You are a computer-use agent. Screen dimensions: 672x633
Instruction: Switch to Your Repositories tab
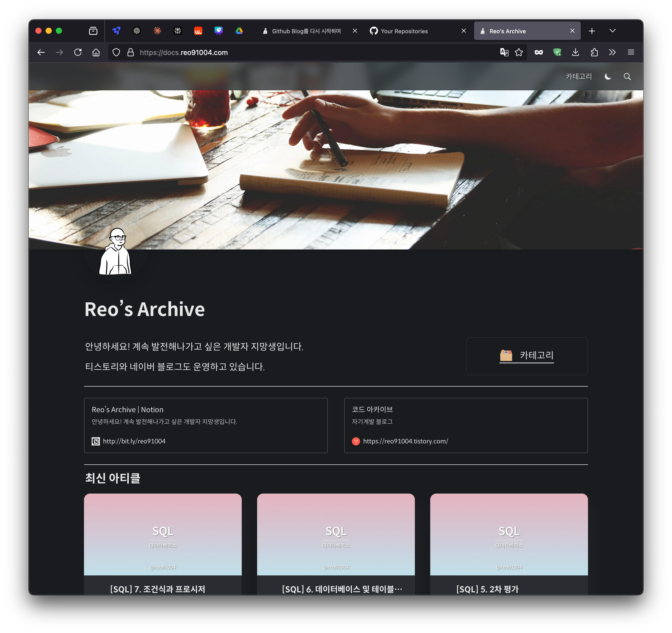[x=404, y=31]
